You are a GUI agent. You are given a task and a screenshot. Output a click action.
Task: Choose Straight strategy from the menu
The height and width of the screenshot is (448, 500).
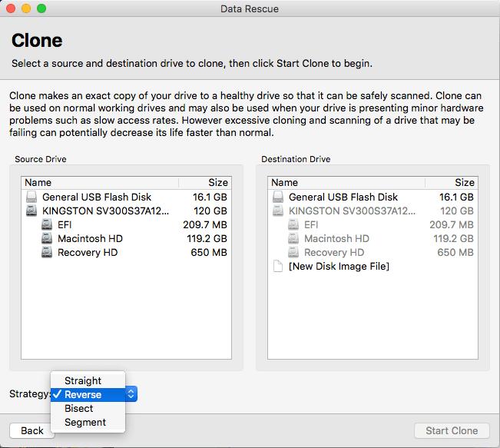[x=88, y=380]
